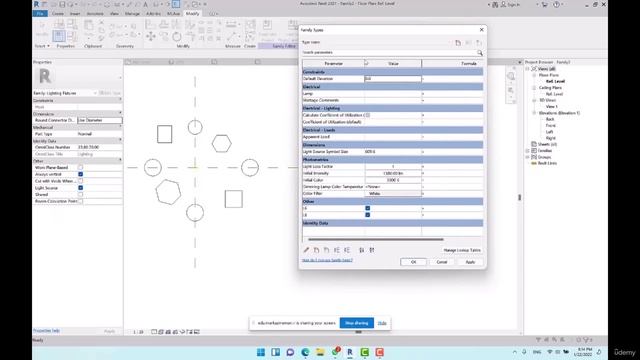Click the Manage Lookup Tables button
The image size is (640, 360).
[462, 250]
